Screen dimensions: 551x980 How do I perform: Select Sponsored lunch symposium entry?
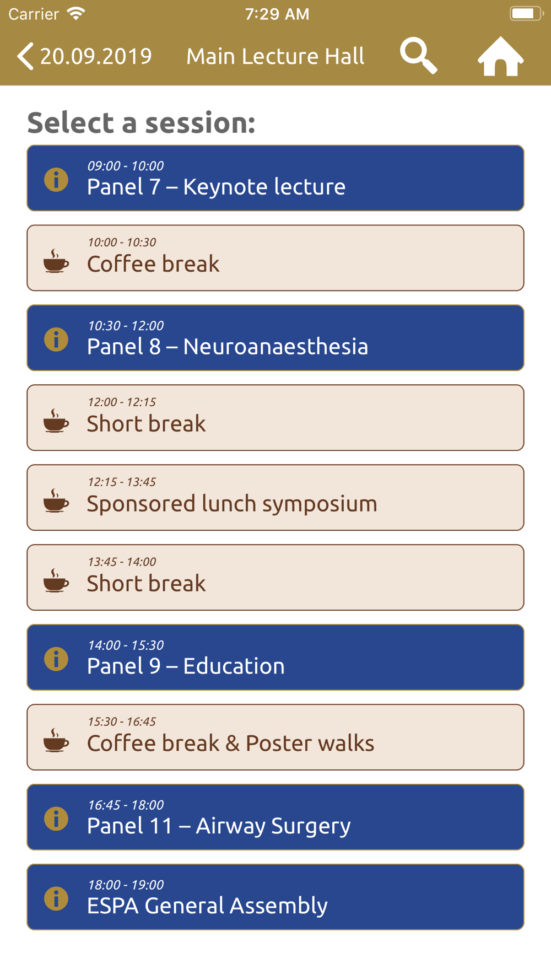pyautogui.click(x=275, y=498)
